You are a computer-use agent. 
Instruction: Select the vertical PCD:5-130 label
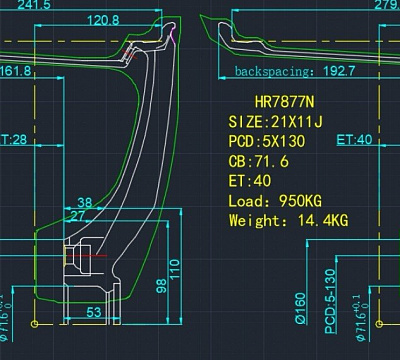330,301
